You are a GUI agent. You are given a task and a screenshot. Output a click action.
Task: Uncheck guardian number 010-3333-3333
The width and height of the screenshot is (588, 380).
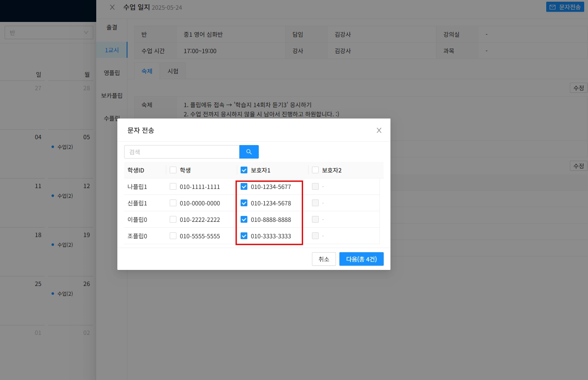[x=244, y=236]
